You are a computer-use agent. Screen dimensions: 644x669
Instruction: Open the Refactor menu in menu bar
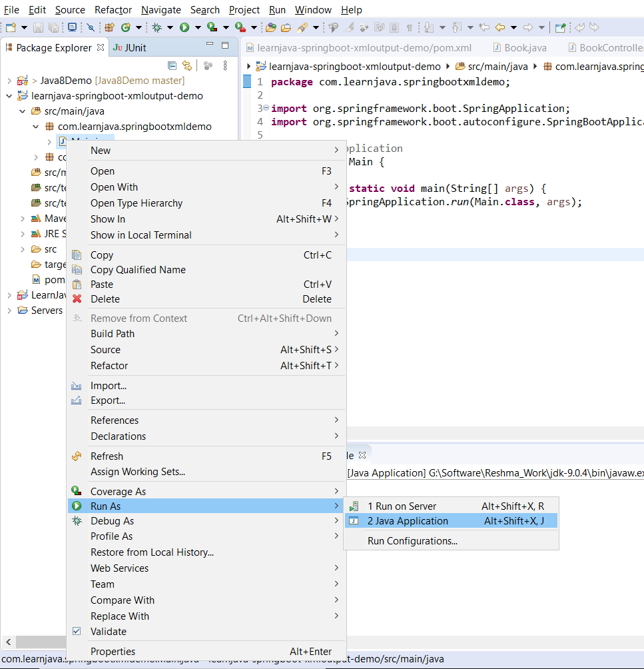[113, 10]
